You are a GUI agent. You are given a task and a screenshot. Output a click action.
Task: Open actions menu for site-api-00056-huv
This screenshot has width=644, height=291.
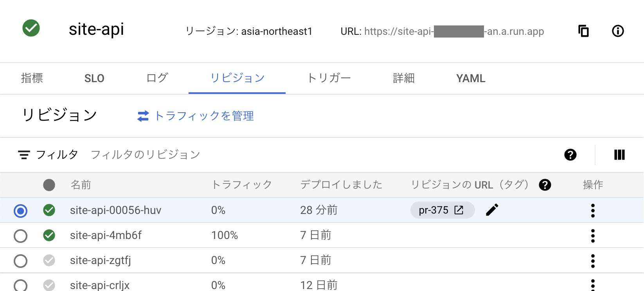tap(593, 210)
